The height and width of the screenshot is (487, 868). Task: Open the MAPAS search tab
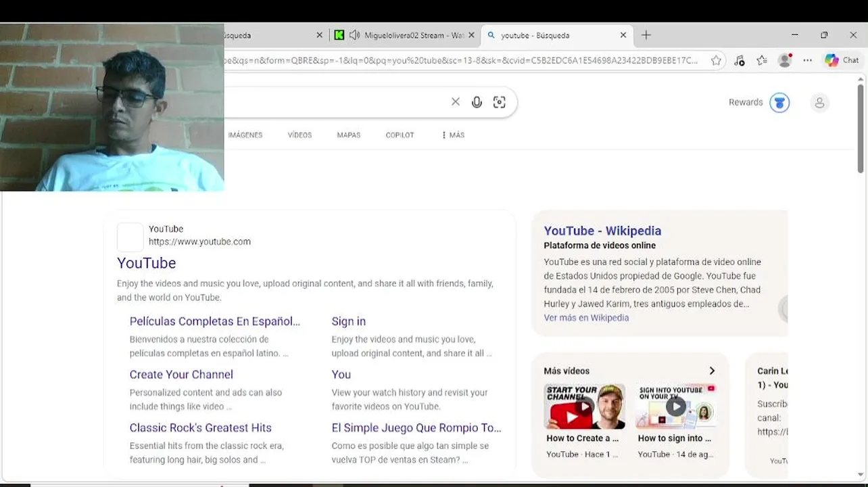point(349,135)
